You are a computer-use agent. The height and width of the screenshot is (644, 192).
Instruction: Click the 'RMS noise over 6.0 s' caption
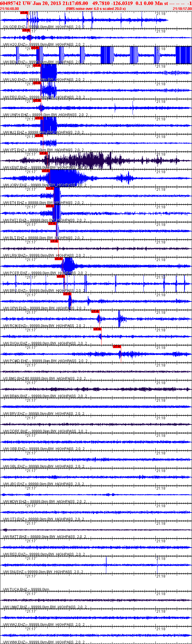96,9
